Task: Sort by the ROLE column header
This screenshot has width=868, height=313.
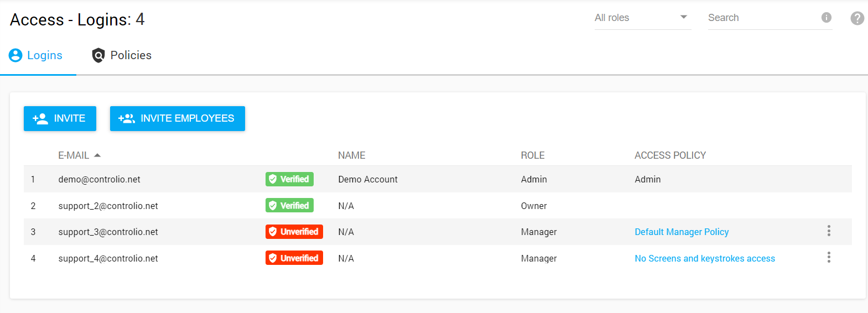Action: tap(532, 155)
